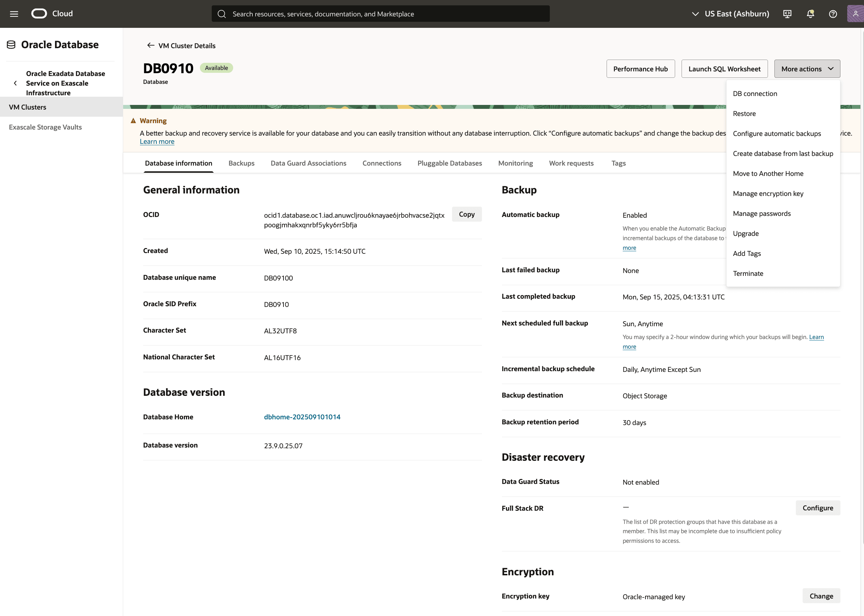
Task: Choose Terminate from More actions menu
Action: point(748,273)
